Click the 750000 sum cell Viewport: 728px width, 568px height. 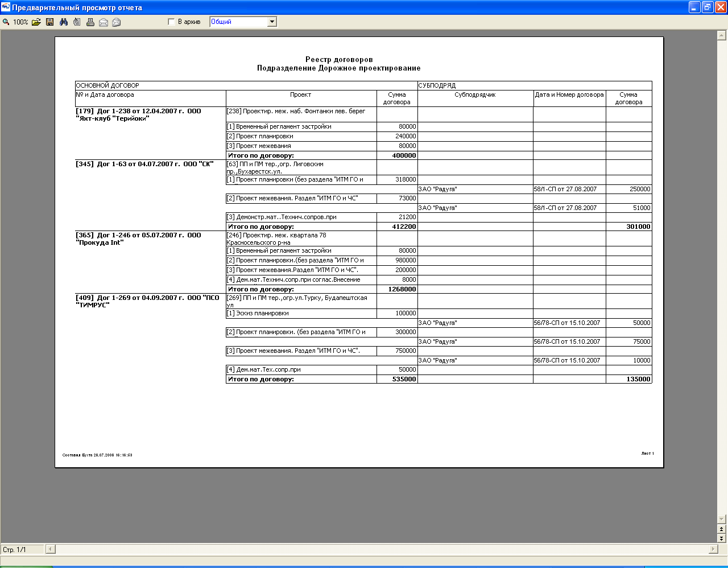click(397, 351)
